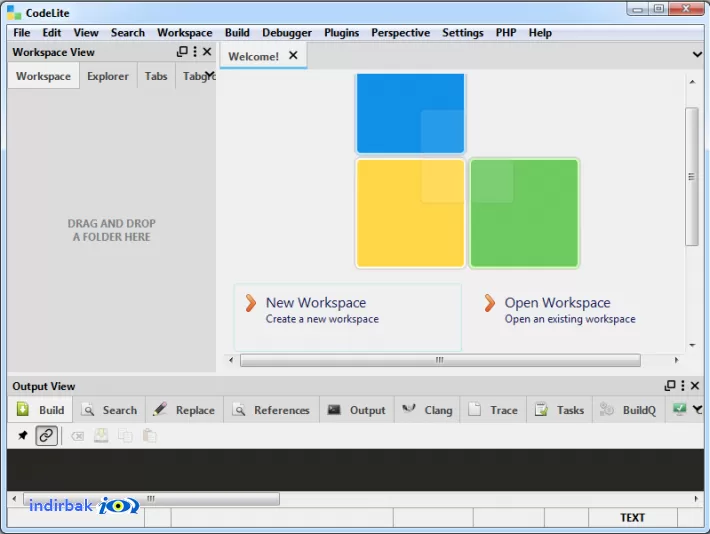710x534 pixels.
Task: Switch to the Output tab
Action: tap(357, 410)
